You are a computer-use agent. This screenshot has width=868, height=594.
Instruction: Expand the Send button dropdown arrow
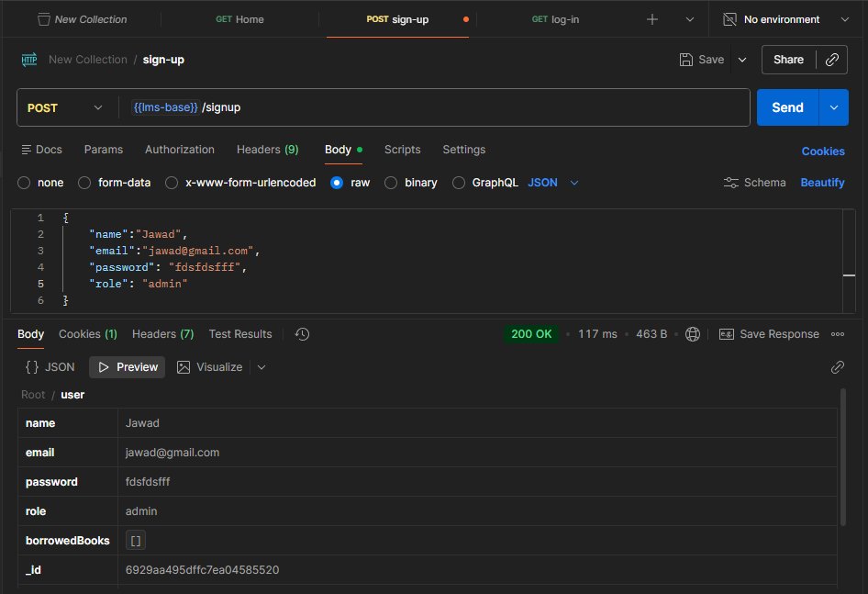click(833, 107)
